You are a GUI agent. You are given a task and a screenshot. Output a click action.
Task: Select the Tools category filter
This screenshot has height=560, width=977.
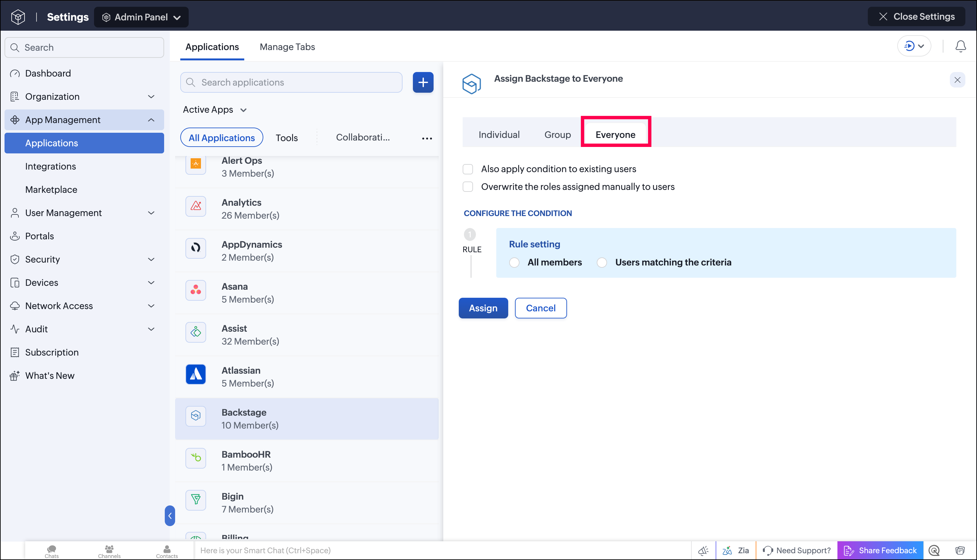point(287,138)
